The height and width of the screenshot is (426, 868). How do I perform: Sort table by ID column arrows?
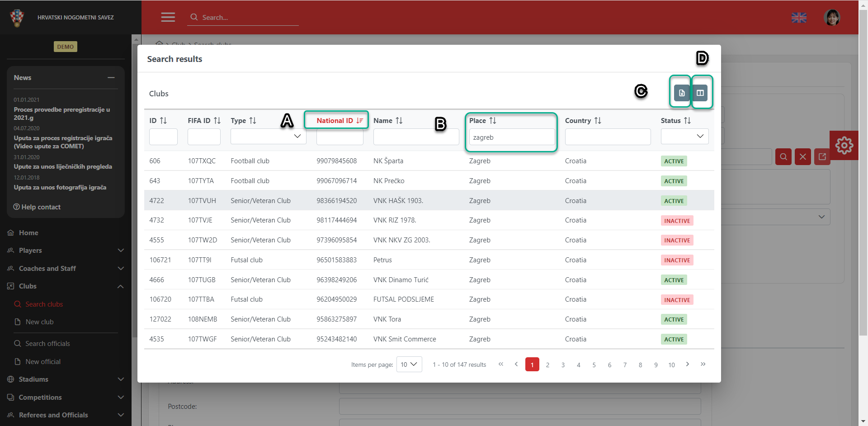164,121
